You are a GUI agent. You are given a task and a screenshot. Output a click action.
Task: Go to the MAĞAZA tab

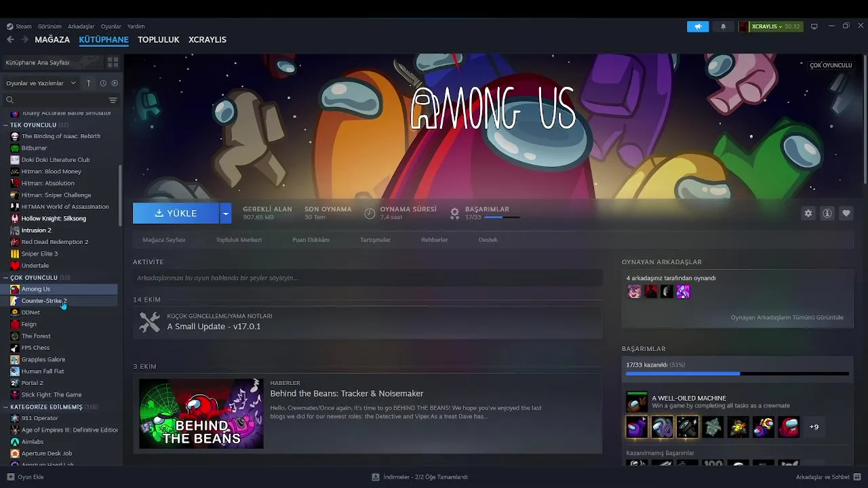52,40
